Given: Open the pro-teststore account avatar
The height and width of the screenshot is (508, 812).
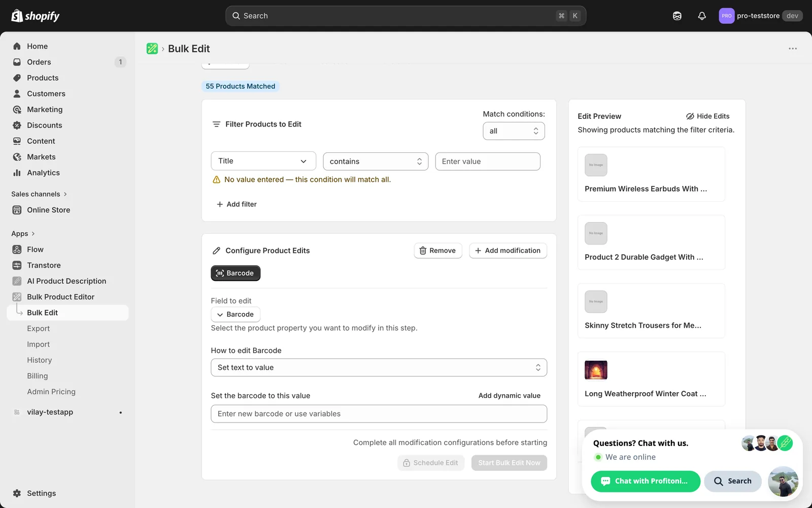Looking at the screenshot, I should (x=727, y=16).
